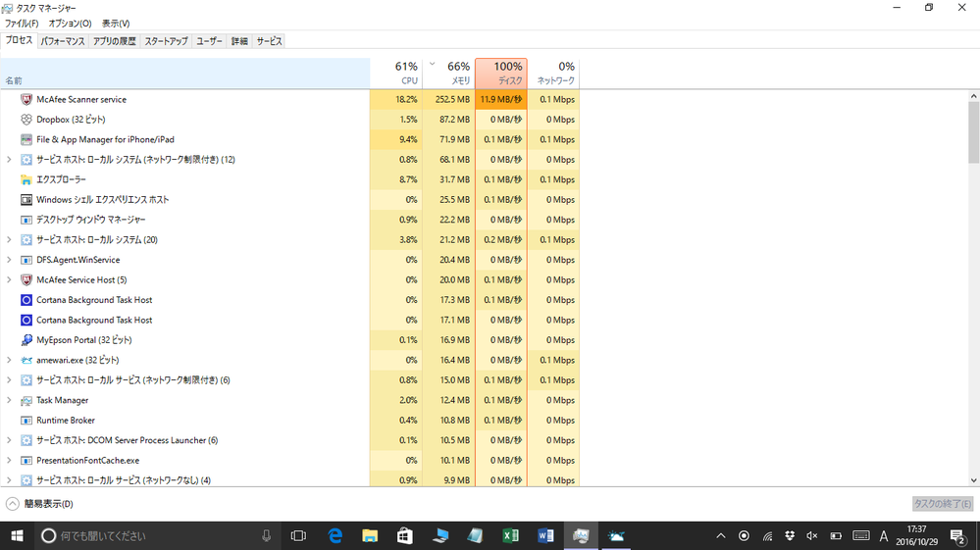Switch to the サービス tab
Screen dimensions: 980x550
270,41
